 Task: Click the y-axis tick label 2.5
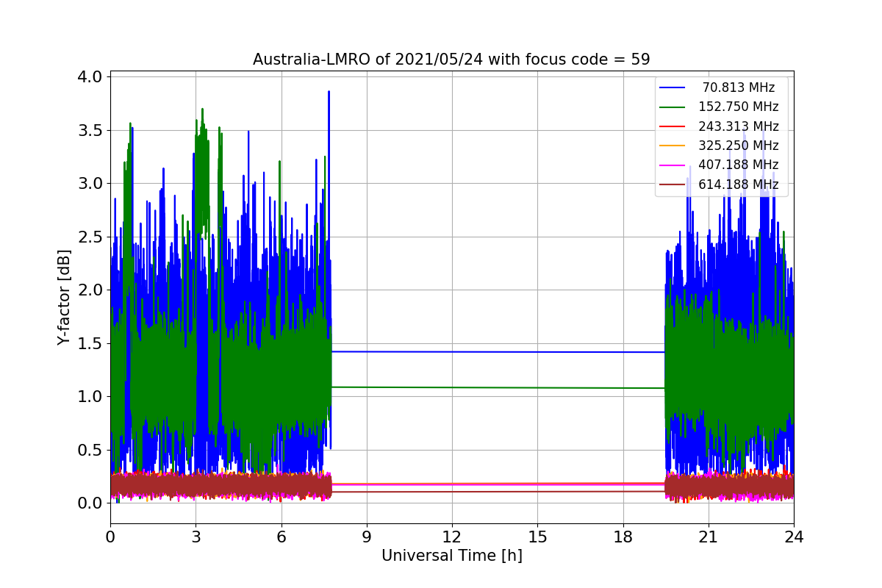pyautogui.click(x=91, y=237)
